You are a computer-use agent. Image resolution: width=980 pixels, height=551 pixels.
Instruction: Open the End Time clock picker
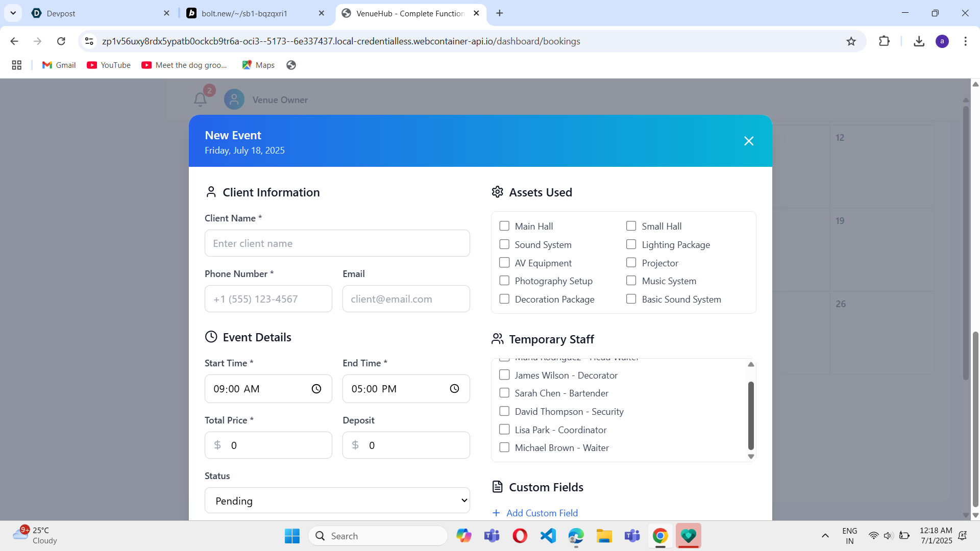[x=454, y=389]
